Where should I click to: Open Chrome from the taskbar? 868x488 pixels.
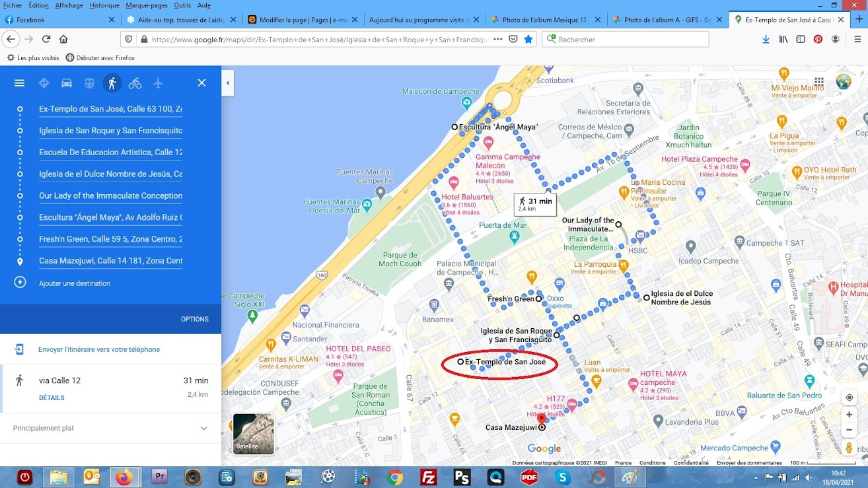(395, 477)
